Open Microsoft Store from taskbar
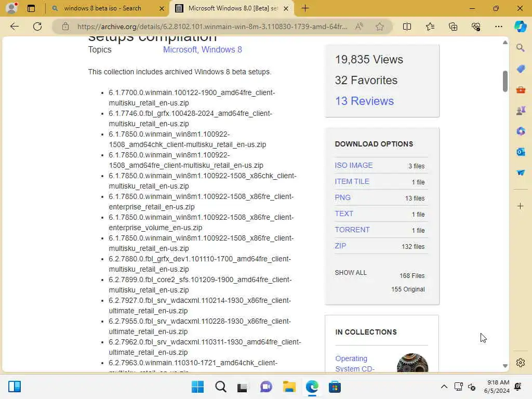532x399 pixels. click(335, 387)
